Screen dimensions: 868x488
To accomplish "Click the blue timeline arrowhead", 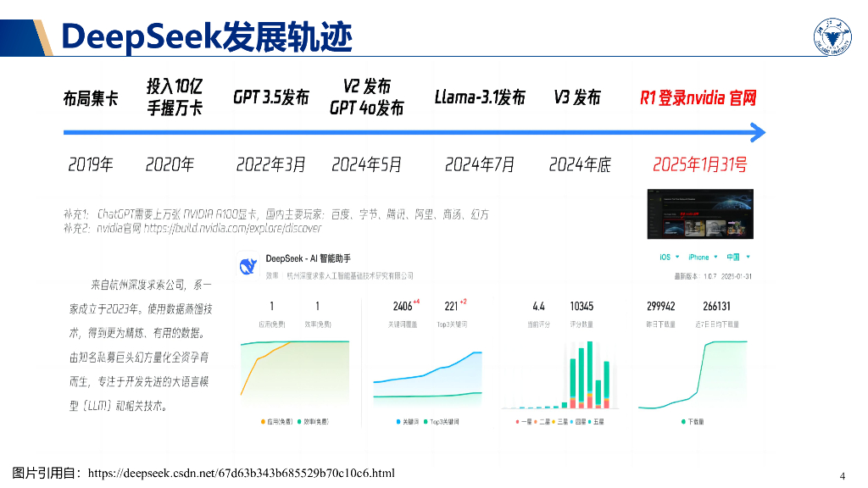I will [758, 133].
